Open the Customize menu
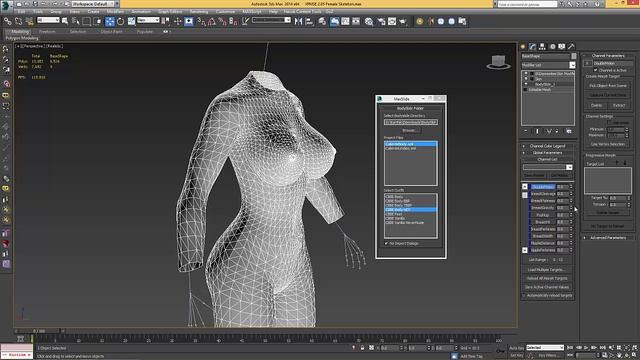The width and height of the screenshot is (640, 360). 225,12
